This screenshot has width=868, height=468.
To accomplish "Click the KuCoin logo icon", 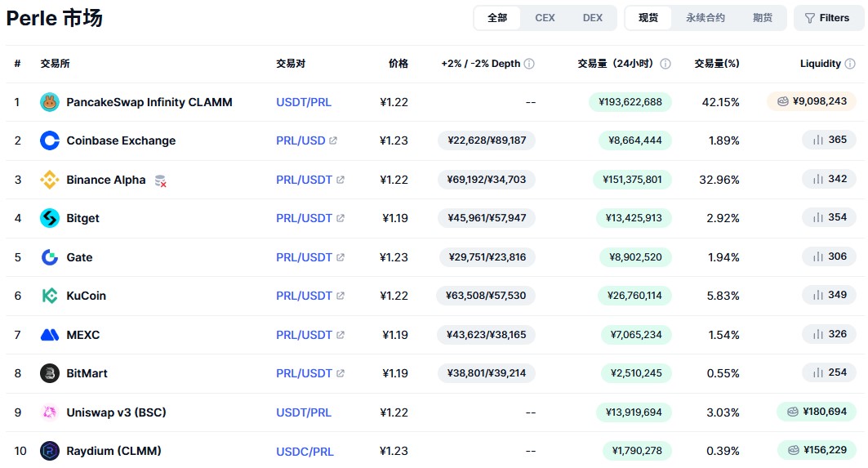I will [50, 296].
